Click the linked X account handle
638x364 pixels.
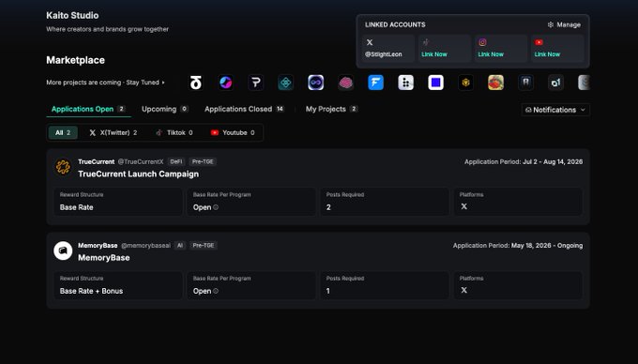click(x=384, y=54)
